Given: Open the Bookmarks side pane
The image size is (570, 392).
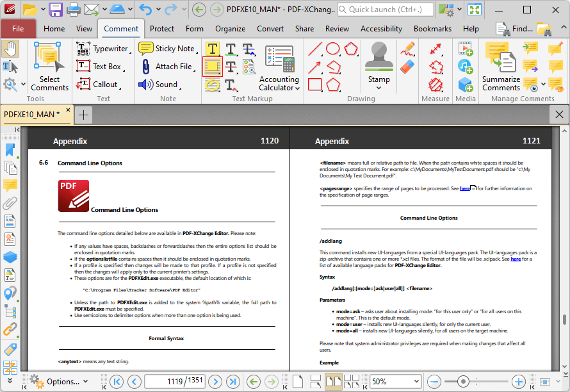Looking at the screenshot, I should tap(10, 150).
